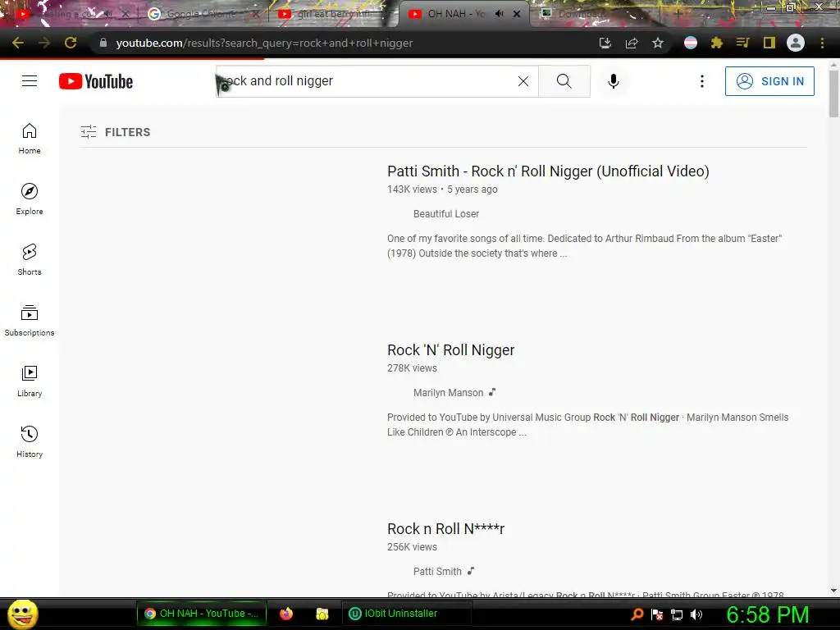The image size is (840, 630).
Task: Click the smiley face Start button
Action: 22,614
